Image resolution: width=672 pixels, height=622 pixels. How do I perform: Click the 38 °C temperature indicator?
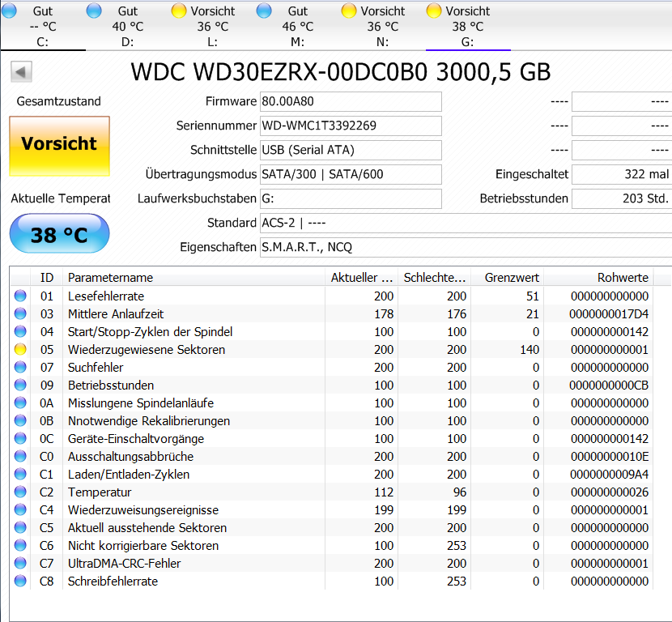(59, 234)
